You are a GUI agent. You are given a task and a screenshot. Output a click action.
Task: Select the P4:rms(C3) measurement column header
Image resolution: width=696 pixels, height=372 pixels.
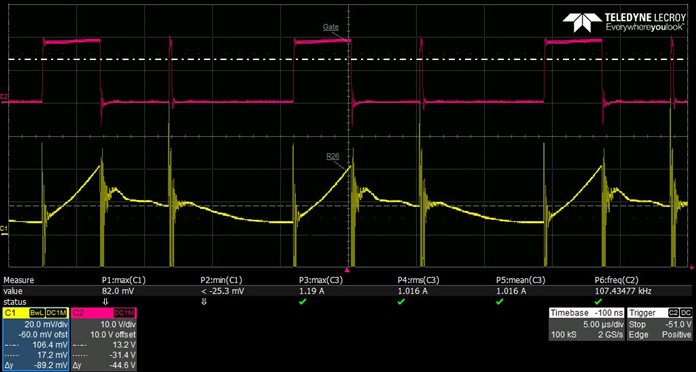419,281
